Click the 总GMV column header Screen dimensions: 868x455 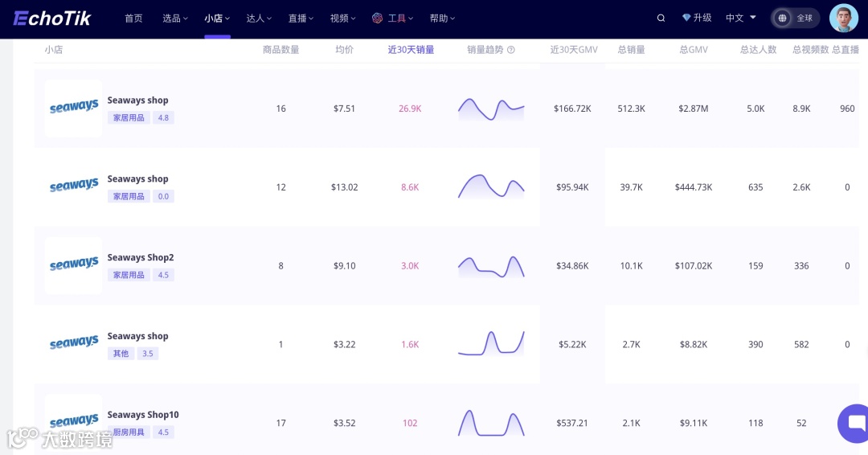coord(694,50)
